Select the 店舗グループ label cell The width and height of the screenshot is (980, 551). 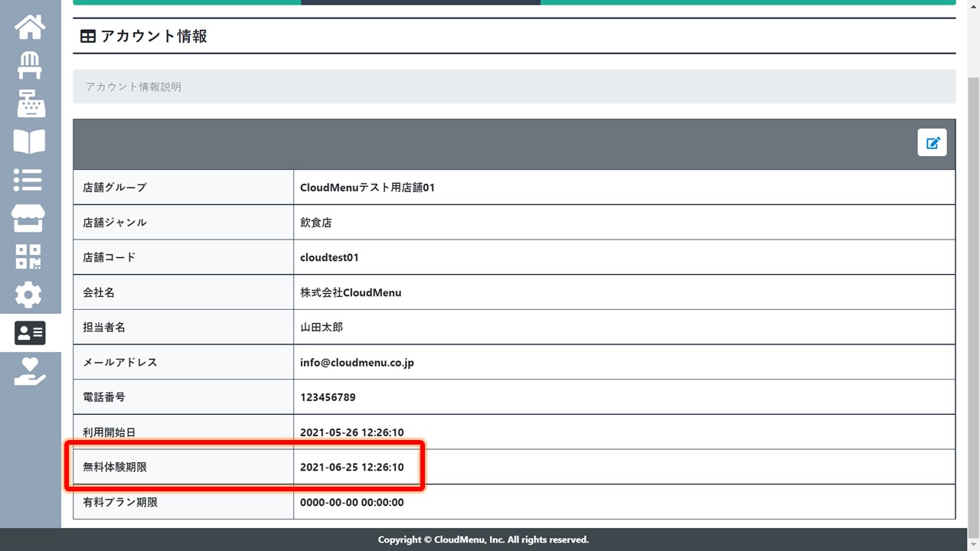[184, 187]
